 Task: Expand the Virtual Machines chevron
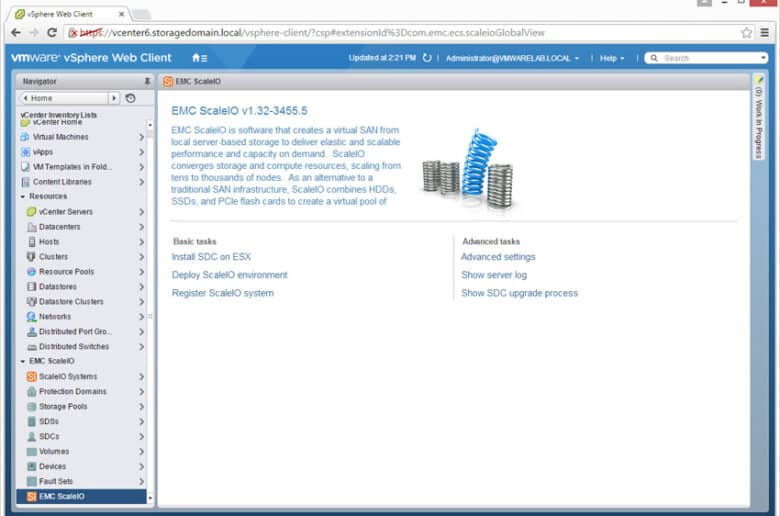pyautogui.click(x=141, y=136)
